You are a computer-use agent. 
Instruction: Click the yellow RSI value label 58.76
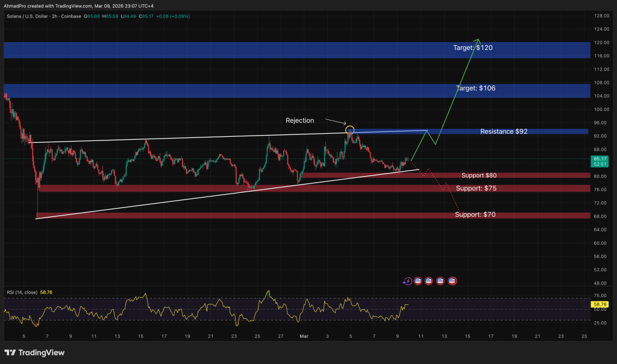coord(598,305)
